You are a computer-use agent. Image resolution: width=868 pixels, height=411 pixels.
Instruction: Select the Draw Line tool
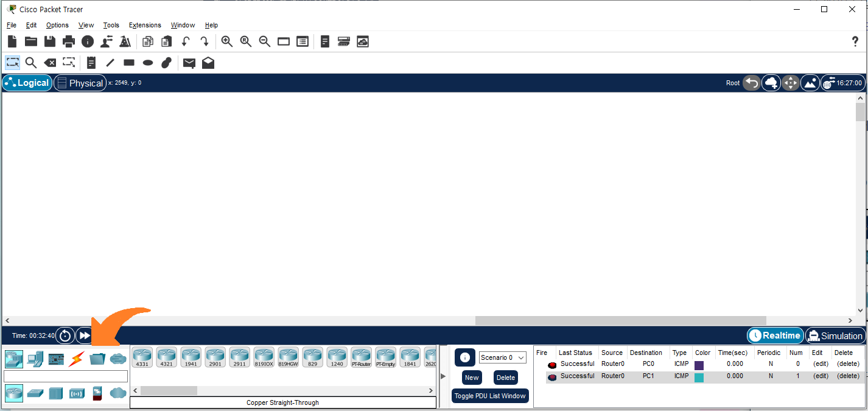110,63
